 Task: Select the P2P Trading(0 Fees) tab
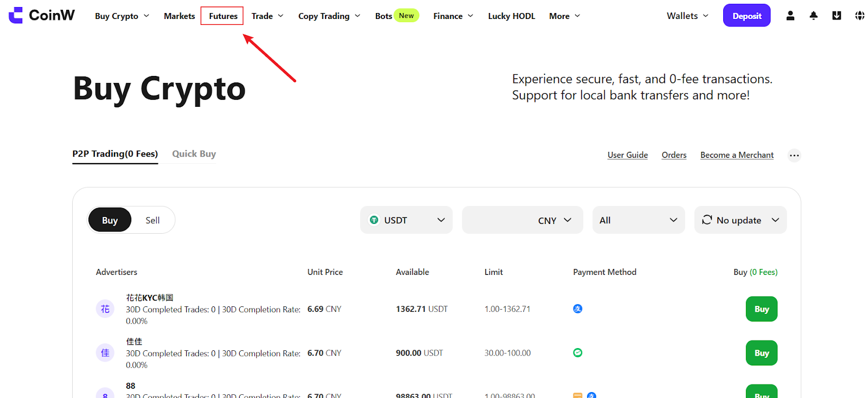coord(115,154)
